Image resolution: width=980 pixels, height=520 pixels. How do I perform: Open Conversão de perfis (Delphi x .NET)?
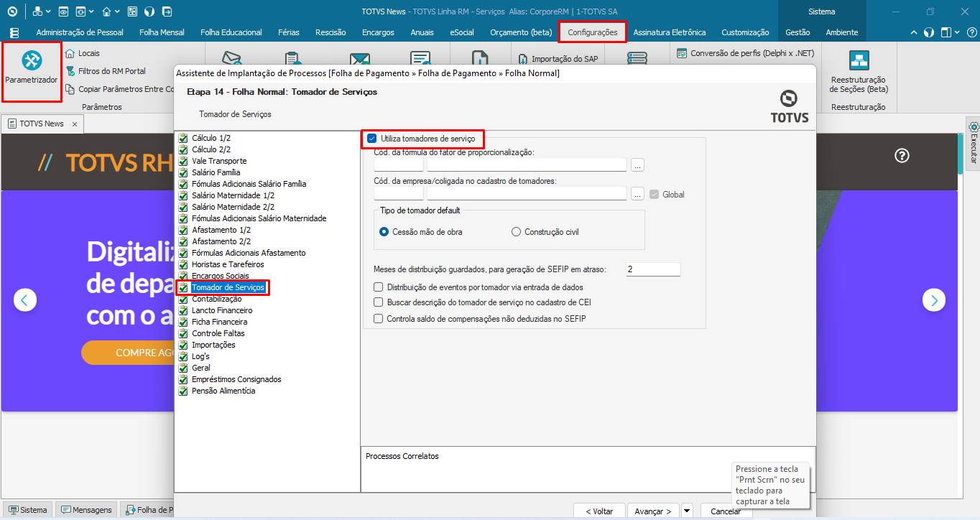pos(745,52)
